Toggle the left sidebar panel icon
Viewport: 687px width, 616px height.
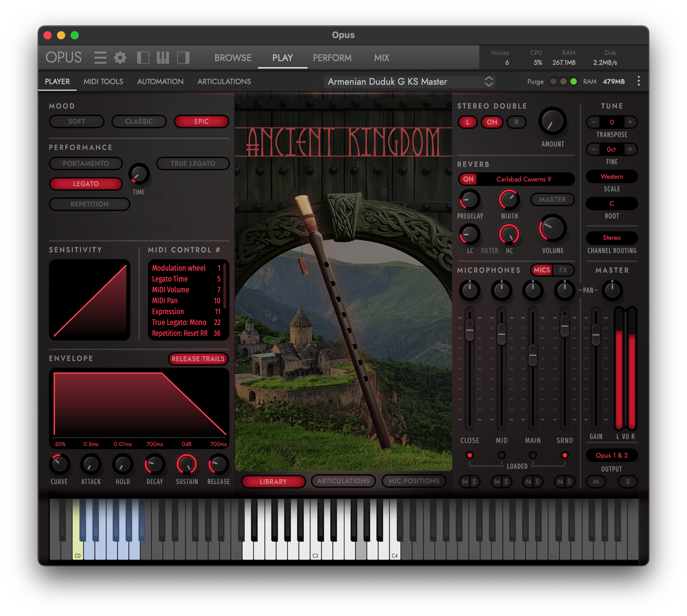point(143,58)
